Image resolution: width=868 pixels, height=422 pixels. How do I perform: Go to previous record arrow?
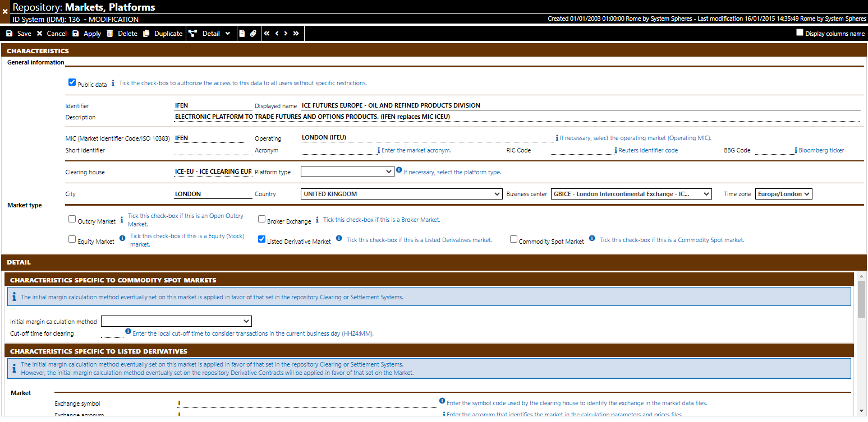(x=277, y=34)
